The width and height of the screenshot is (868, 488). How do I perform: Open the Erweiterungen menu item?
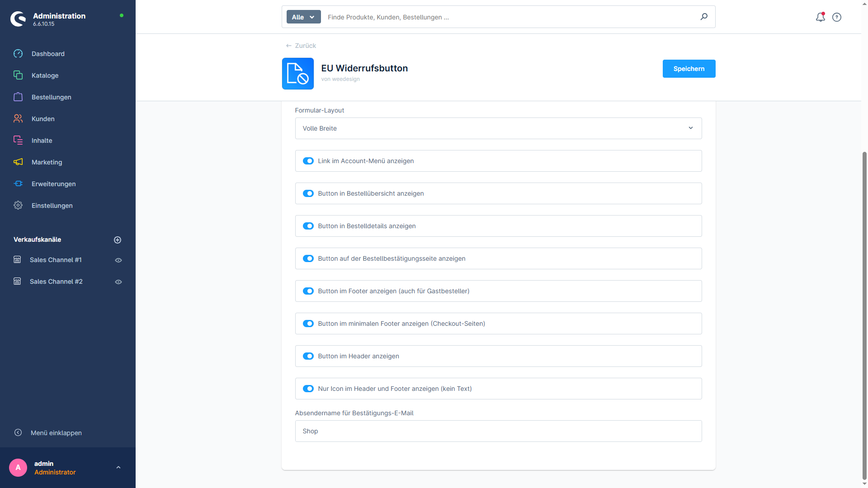tap(54, 184)
